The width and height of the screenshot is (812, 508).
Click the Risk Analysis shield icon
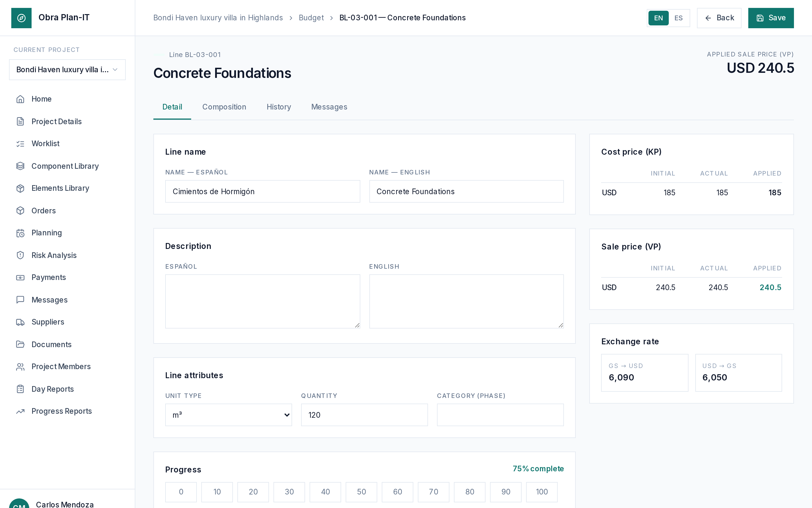click(21, 255)
